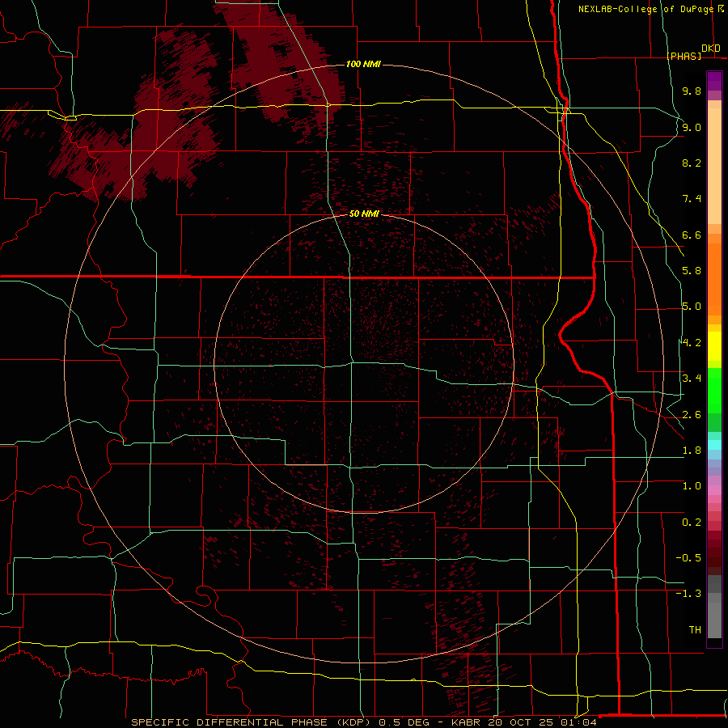The width and height of the screenshot is (728, 728).
Task: Click the 5.0 scale value
Action: tap(692, 307)
